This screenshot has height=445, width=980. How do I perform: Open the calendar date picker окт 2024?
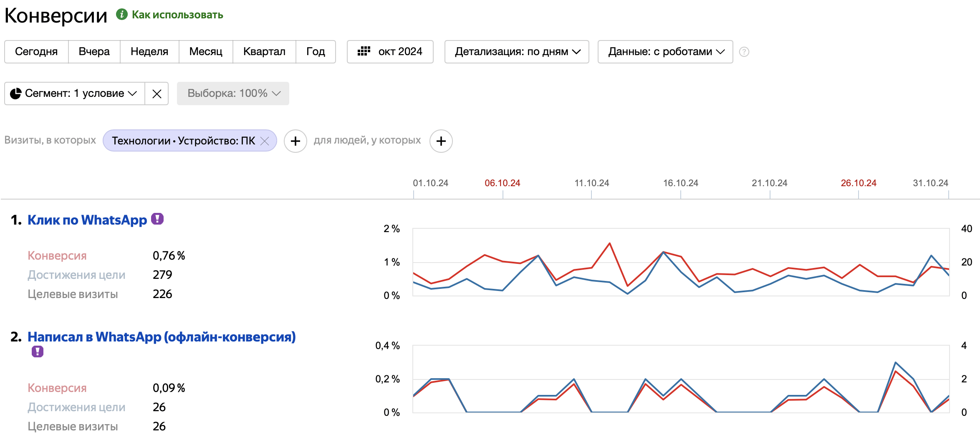tap(390, 52)
